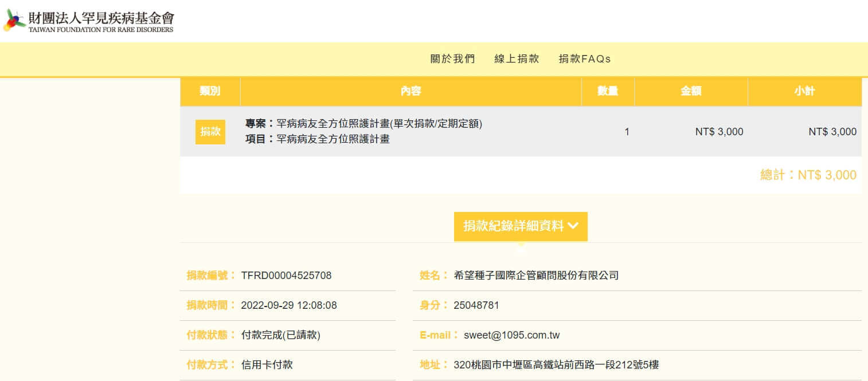
Task: Click the 內容 column header
Action: 410,92
